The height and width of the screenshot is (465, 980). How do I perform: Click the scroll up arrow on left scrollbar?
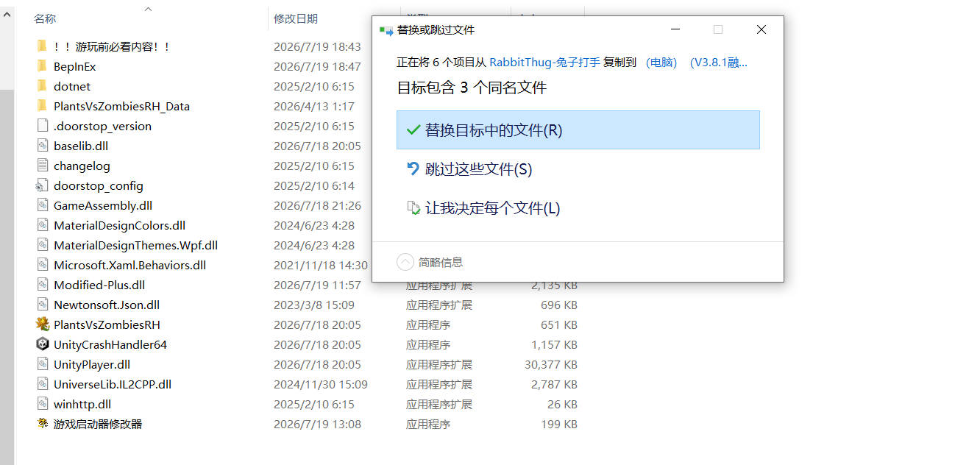coord(7,14)
